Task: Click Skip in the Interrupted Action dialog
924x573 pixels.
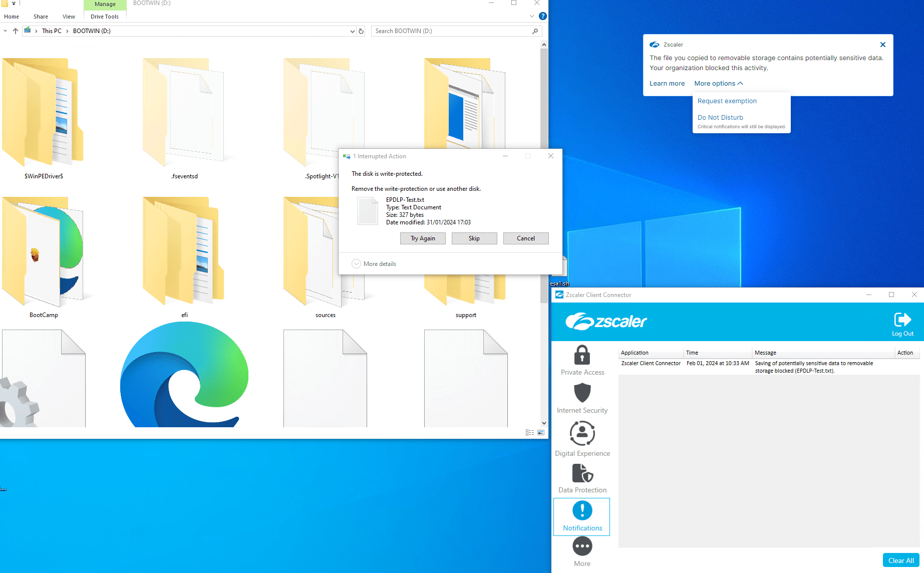Action: 474,238
